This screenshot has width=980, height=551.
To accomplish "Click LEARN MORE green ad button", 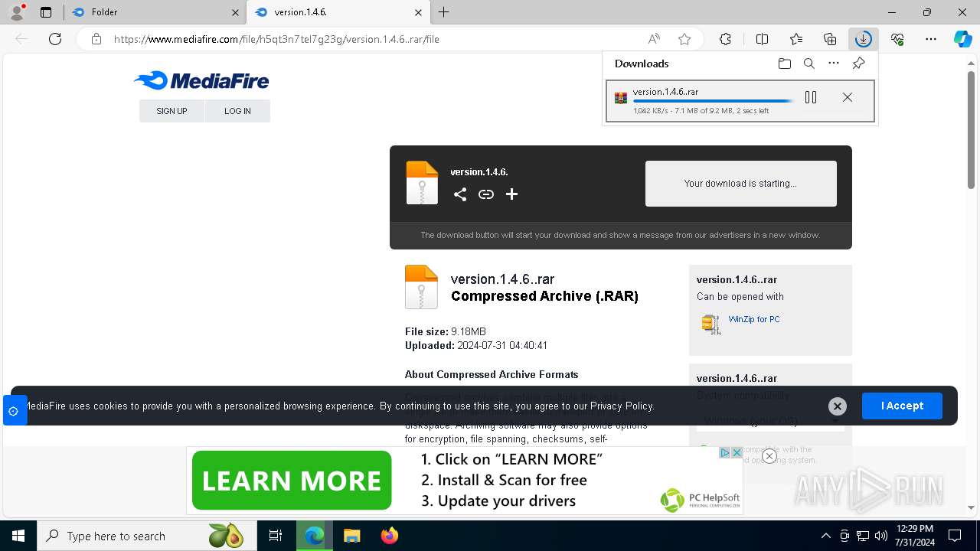I will click(x=292, y=481).
